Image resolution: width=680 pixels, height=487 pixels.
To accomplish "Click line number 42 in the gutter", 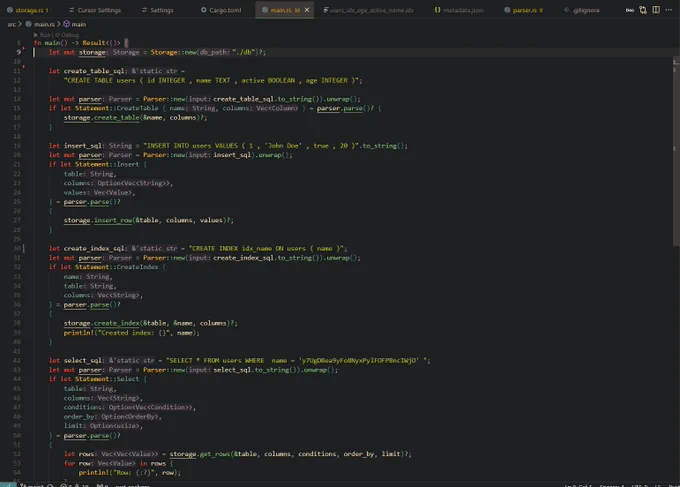I will [17, 360].
